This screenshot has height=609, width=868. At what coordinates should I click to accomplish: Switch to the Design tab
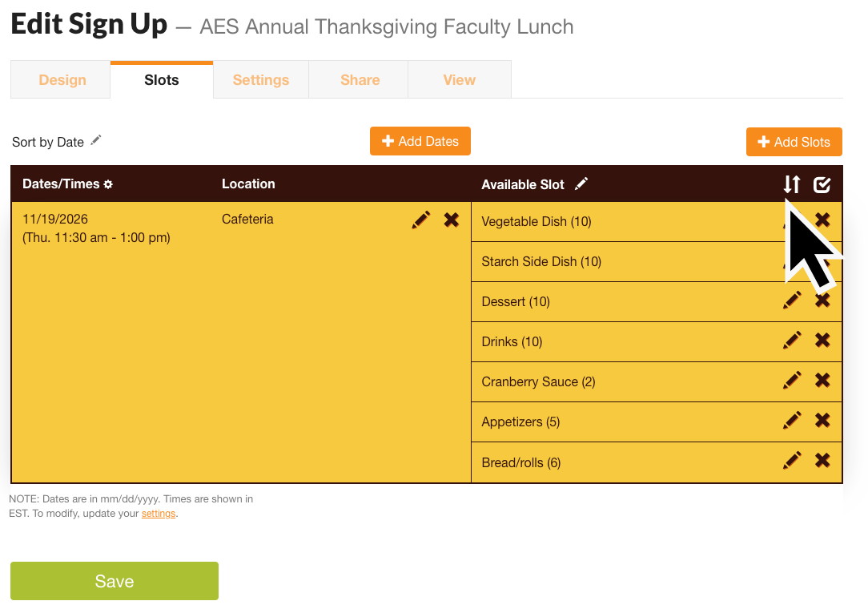(x=62, y=80)
